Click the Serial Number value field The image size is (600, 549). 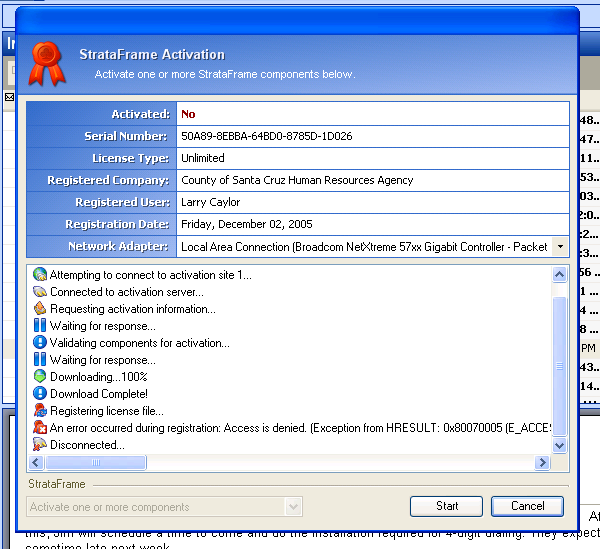(372, 136)
